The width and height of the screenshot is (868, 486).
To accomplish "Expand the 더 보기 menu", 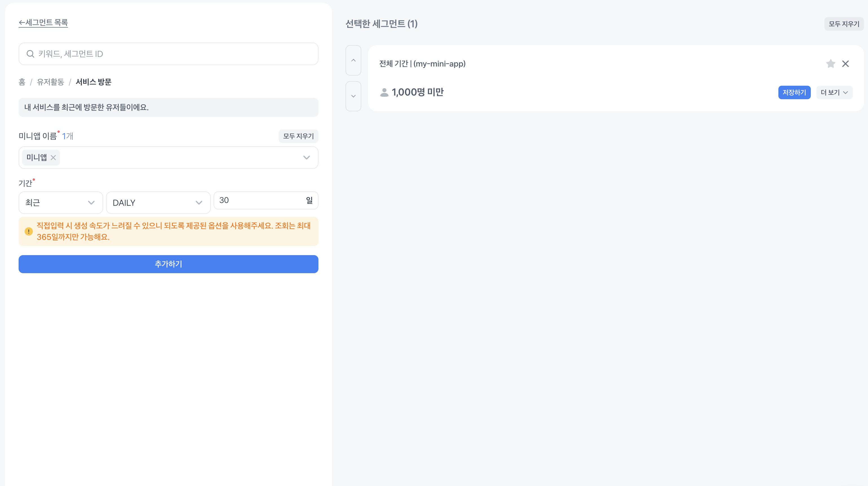I will pyautogui.click(x=834, y=92).
